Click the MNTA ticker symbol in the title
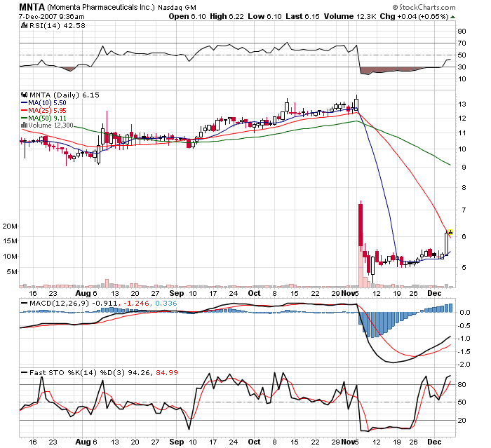 tap(32, 7)
